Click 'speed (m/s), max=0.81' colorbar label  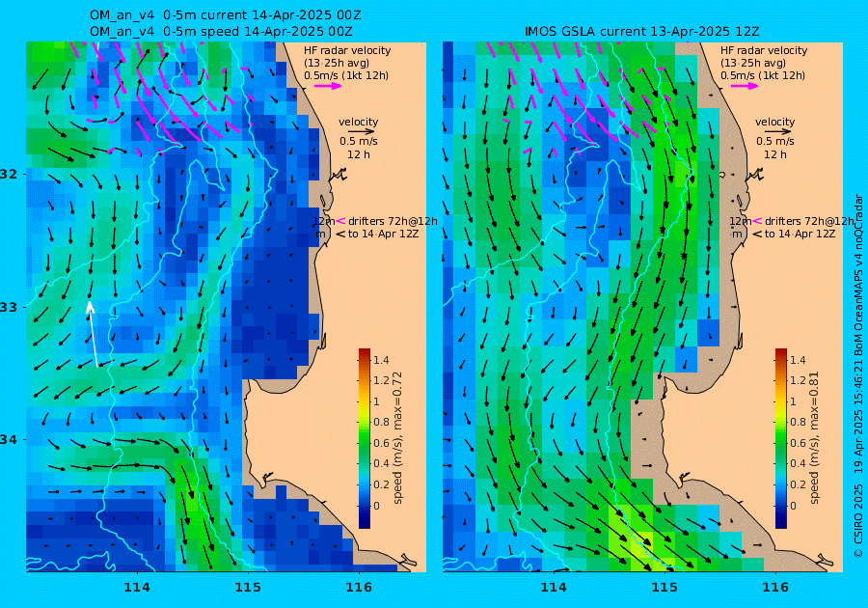pyautogui.click(x=814, y=438)
